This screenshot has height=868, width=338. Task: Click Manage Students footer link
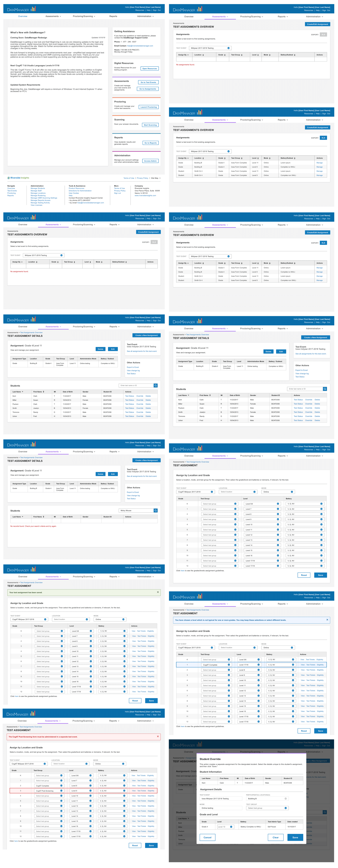(x=38, y=188)
